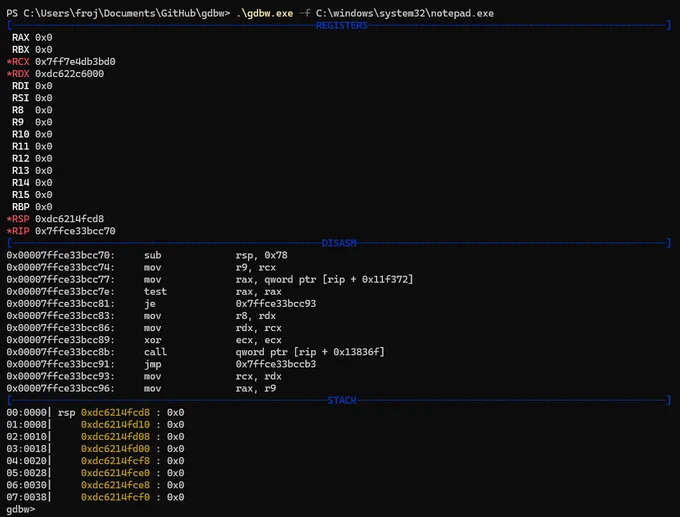The image size is (680, 517).
Task: Click the R14 register label
Action: 20,183
